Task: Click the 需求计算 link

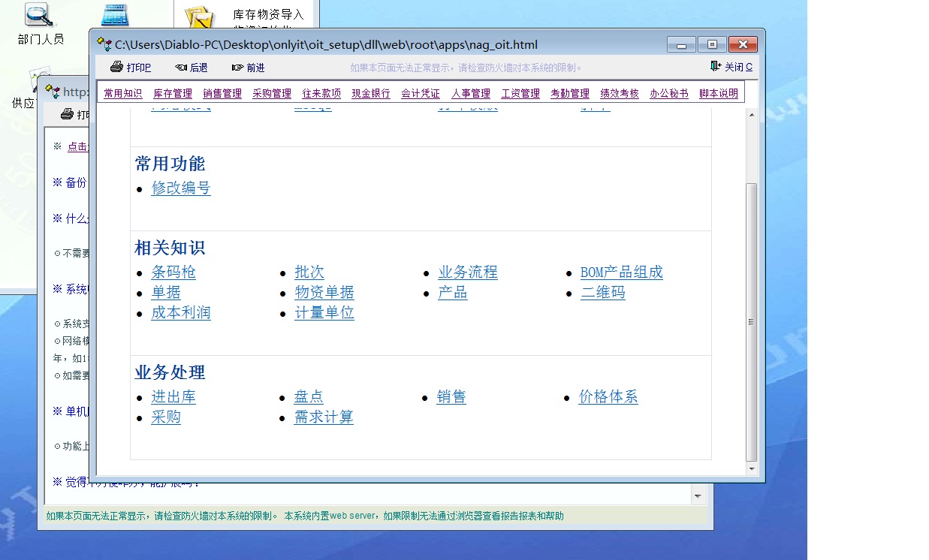Action: click(x=323, y=417)
